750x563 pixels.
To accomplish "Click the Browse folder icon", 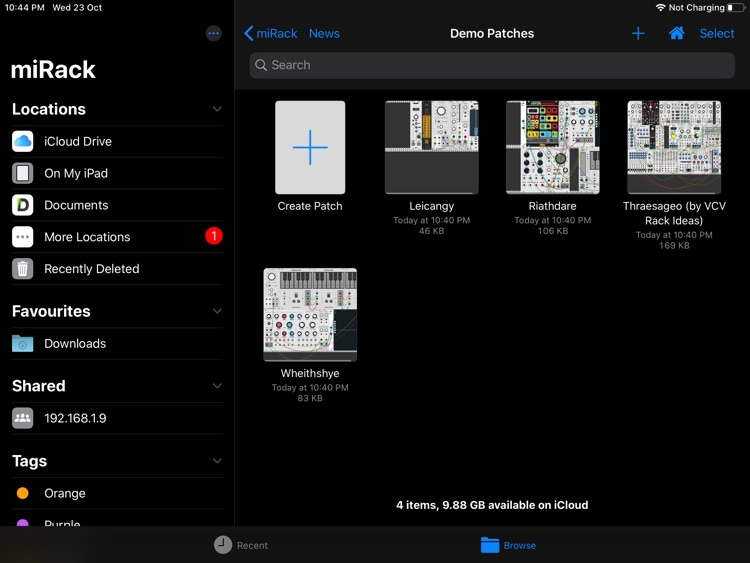I will point(490,545).
